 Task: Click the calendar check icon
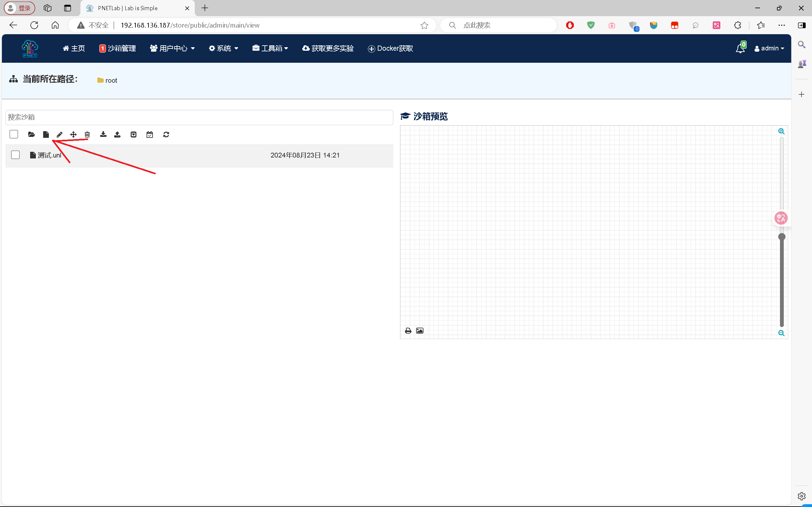150,134
